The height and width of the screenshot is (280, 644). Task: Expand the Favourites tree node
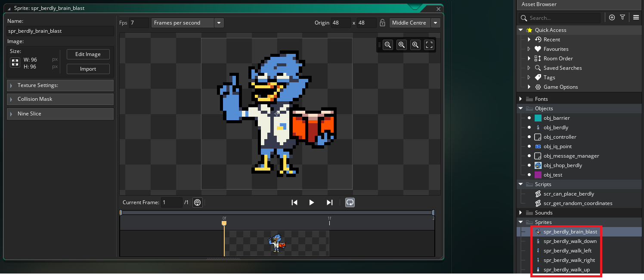(x=529, y=49)
